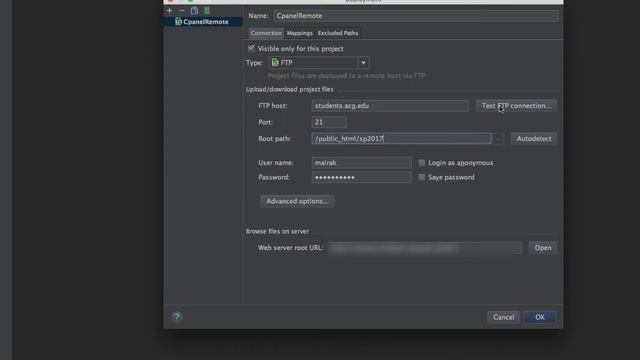Click the Root path input field

(401, 138)
